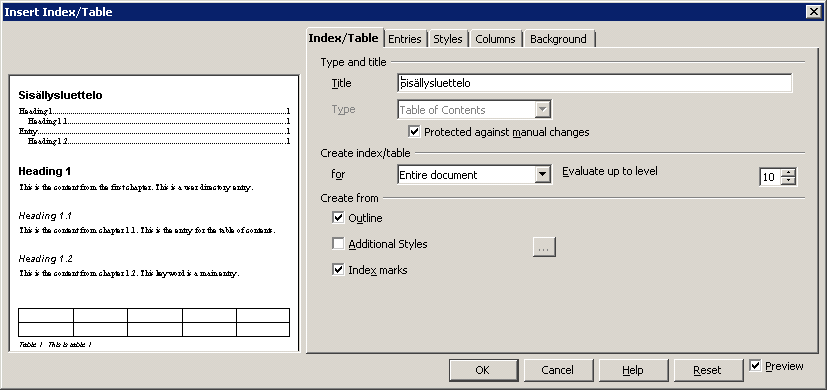Expand the Entire document dropdown
Image resolution: width=827 pixels, height=390 pixels.
point(543,175)
